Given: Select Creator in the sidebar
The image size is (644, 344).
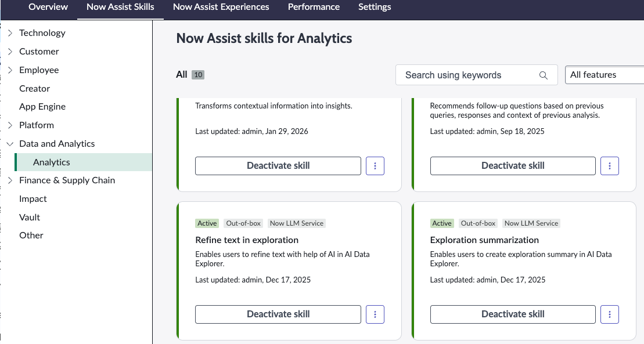Looking at the screenshot, I should pos(34,89).
